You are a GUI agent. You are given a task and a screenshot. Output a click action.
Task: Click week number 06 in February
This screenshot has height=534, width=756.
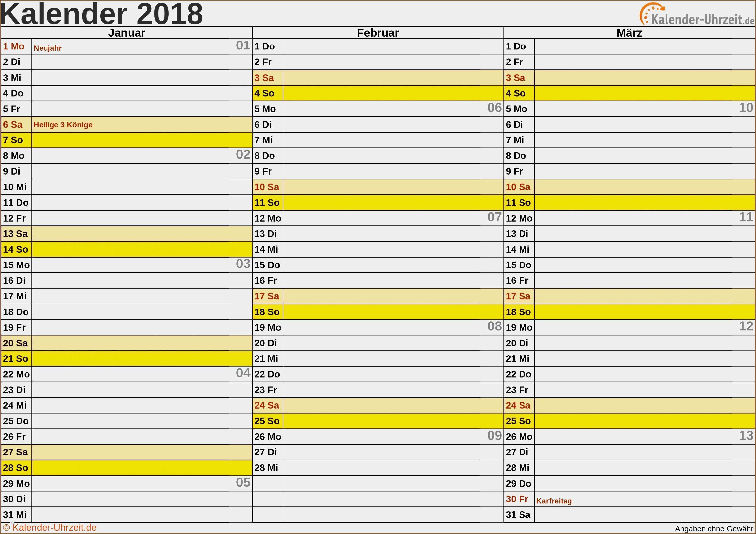click(x=494, y=108)
